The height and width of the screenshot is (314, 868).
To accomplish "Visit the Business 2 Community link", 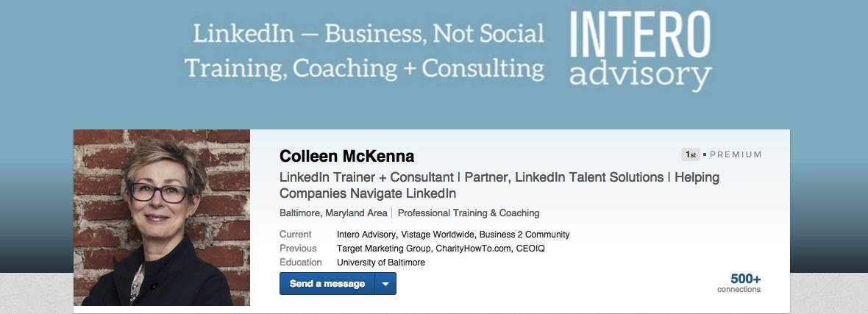I will 524,235.
